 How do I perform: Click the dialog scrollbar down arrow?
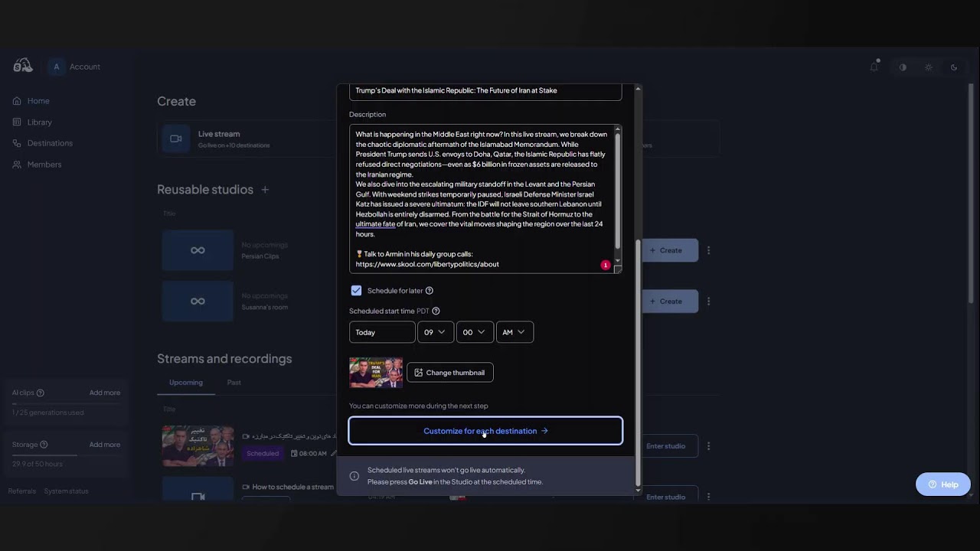click(x=638, y=490)
